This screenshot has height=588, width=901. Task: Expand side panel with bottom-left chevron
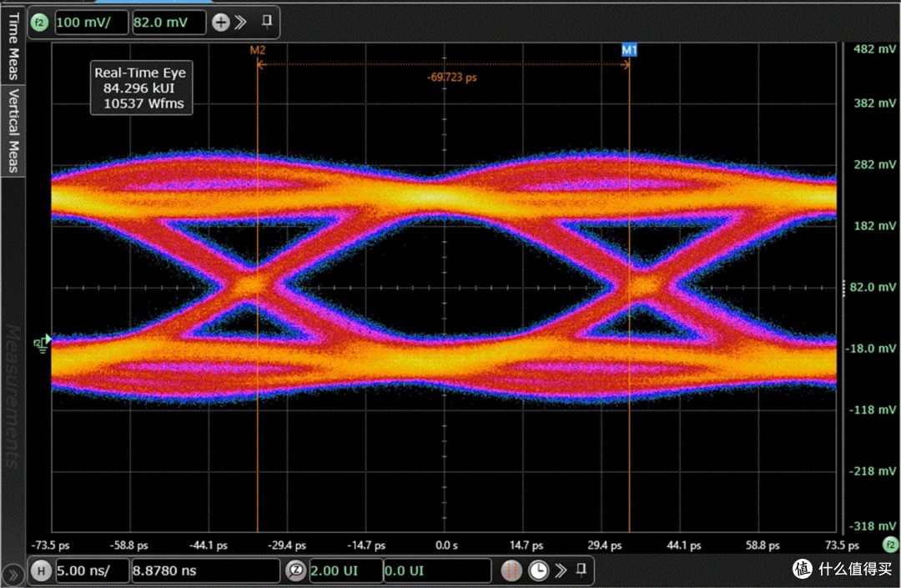pos(13,575)
